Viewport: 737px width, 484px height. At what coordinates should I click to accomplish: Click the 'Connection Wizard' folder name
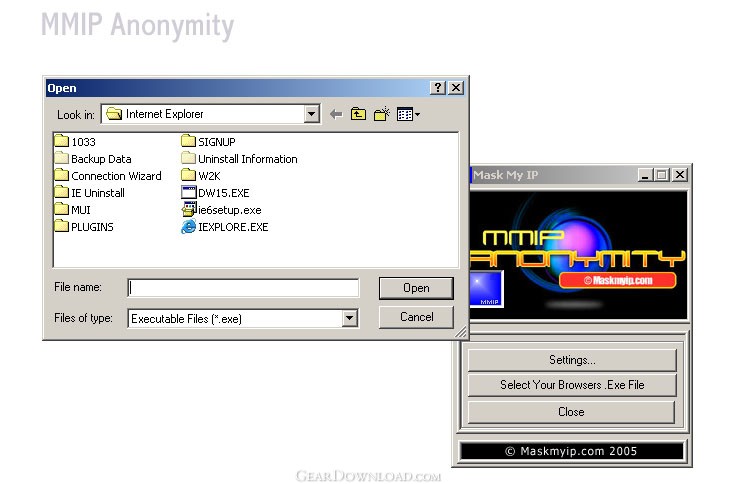coord(116,176)
